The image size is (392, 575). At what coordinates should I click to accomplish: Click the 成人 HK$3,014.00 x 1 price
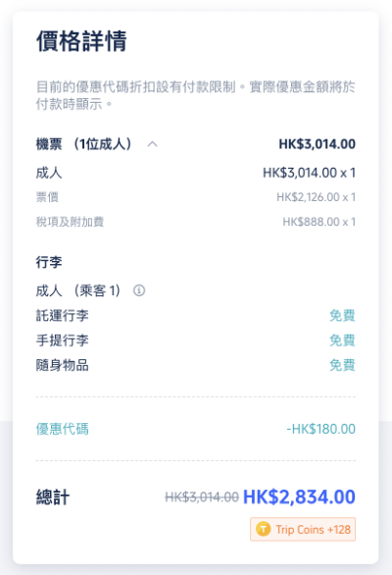(309, 173)
